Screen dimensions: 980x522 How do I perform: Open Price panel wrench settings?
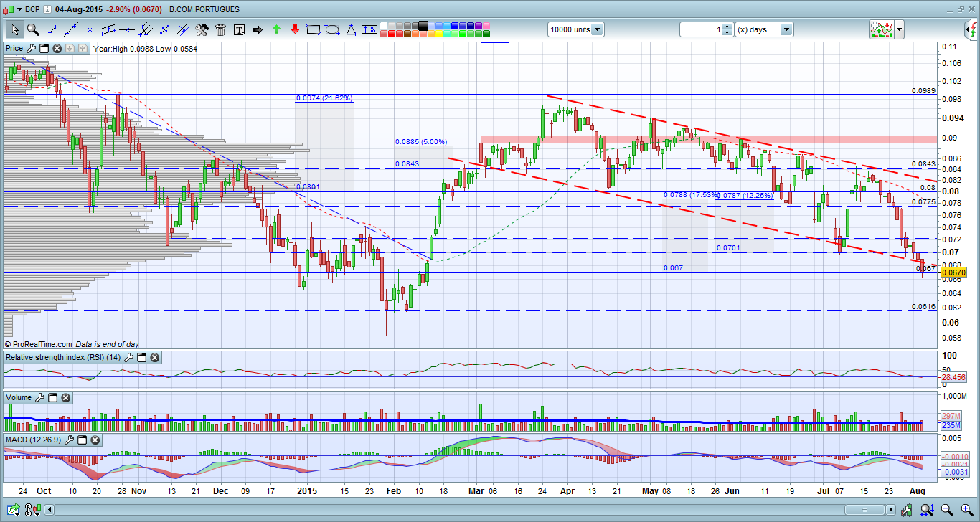(x=32, y=49)
